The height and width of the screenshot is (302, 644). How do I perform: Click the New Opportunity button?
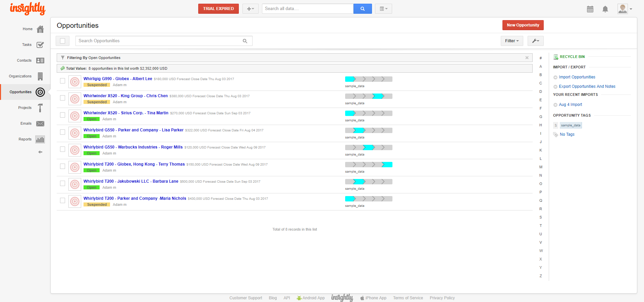[x=523, y=25]
